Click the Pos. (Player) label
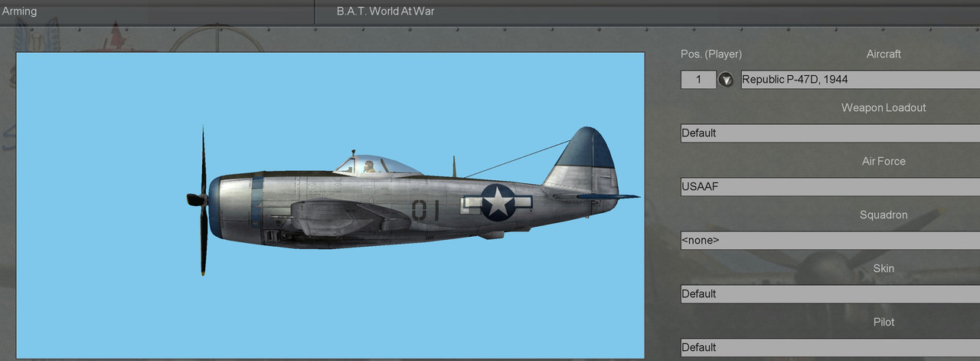980x361 pixels. (711, 54)
